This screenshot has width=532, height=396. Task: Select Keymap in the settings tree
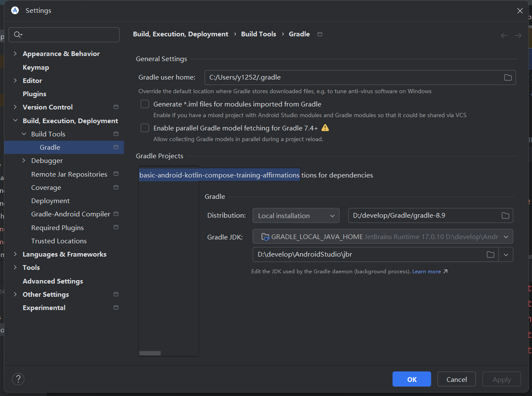[36, 67]
